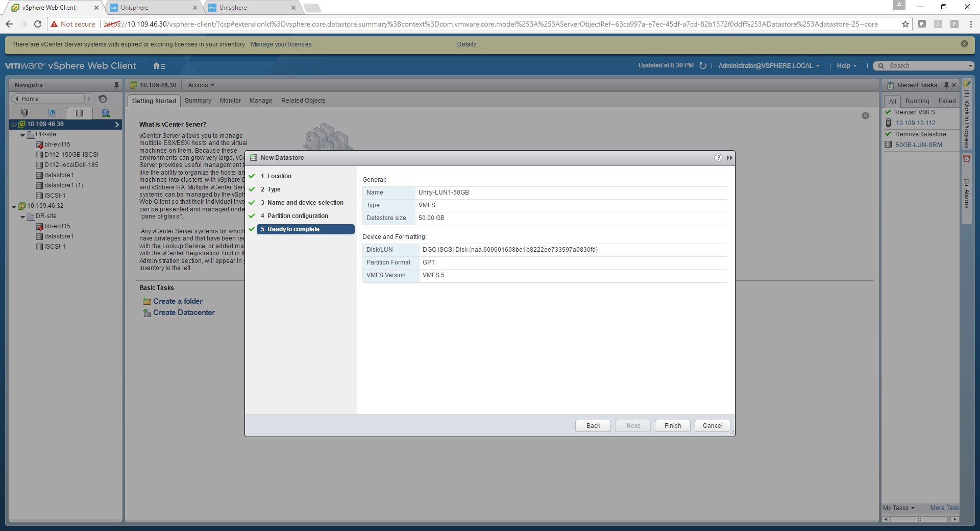
Task: Select the Networking navigator icon
Action: click(106, 113)
